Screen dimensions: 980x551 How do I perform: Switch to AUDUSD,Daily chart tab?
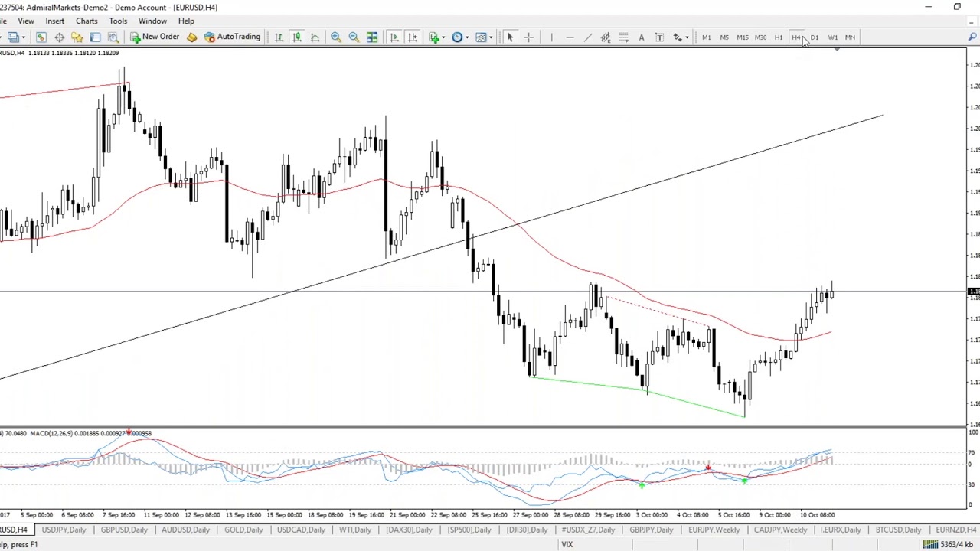185,530
